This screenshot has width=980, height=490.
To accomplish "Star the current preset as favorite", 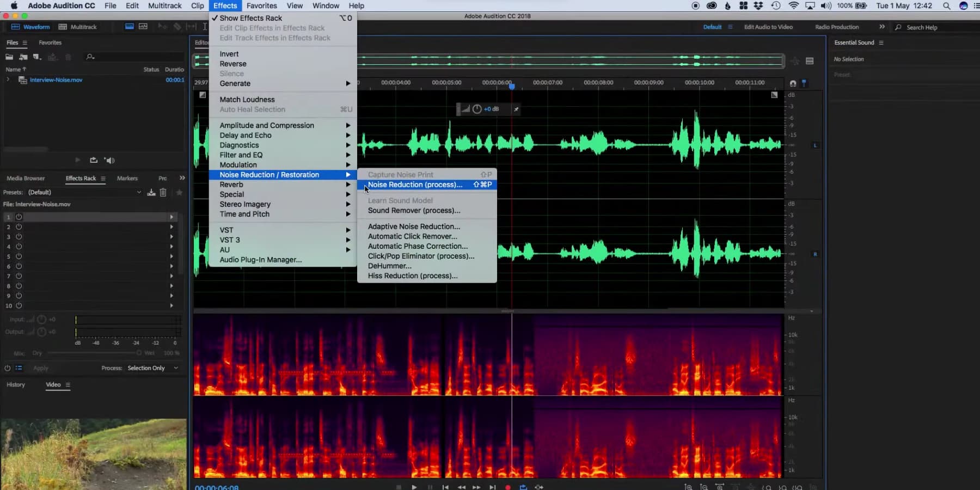I will [x=179, y=192].
